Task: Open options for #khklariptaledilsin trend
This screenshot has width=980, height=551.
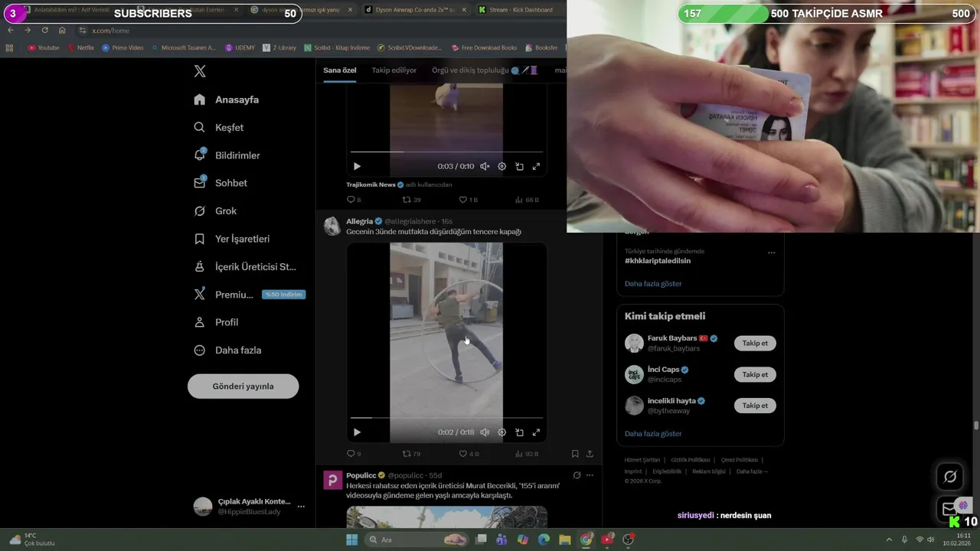Action: [771, 253]
